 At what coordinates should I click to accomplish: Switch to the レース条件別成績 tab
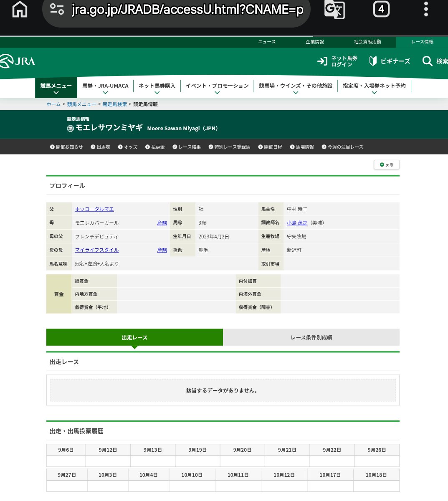pos(311,337)
